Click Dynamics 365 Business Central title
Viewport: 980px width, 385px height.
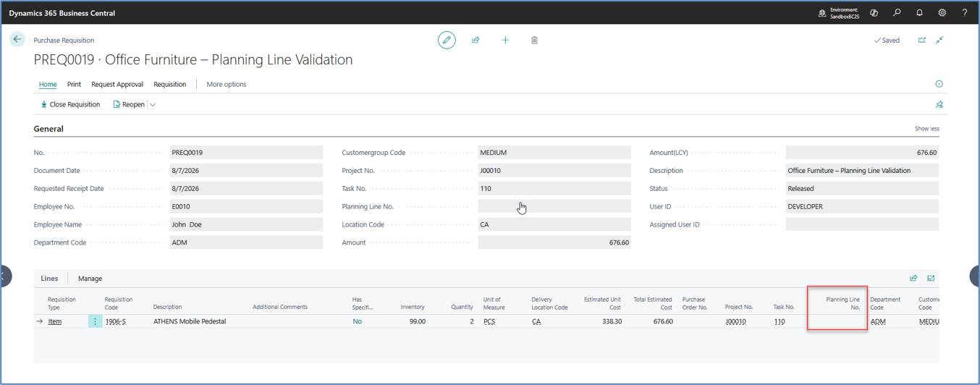[62, 13]
